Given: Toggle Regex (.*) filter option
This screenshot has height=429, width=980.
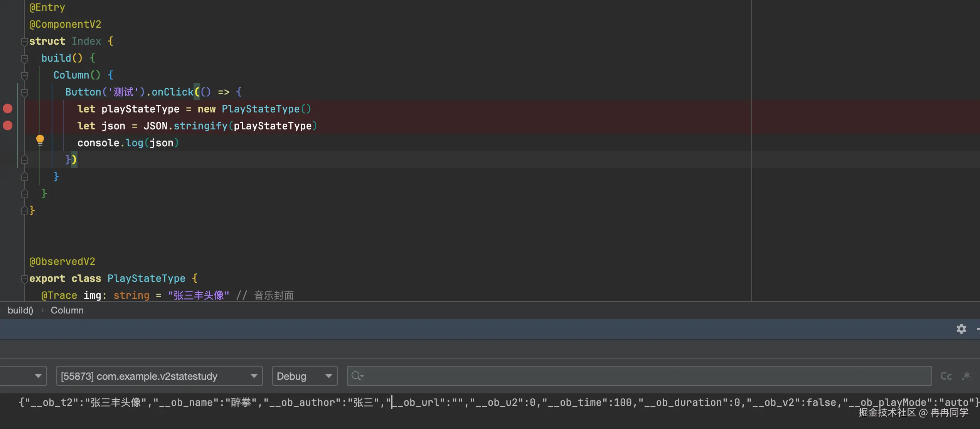Looking at the screenshot, I should point(966,376).
